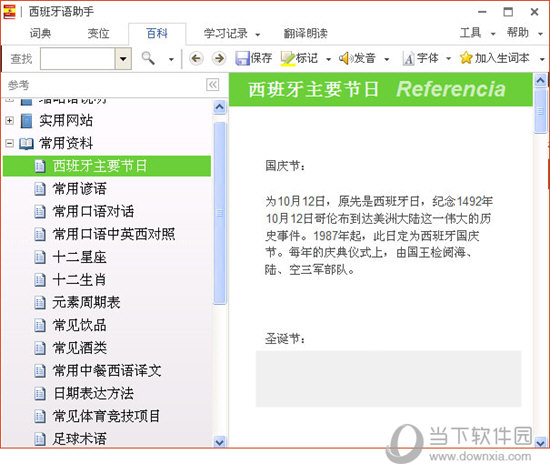Click the magnifier search icon
The width and height of the screenshot is (550, 464).
click(x=148, y=58)
